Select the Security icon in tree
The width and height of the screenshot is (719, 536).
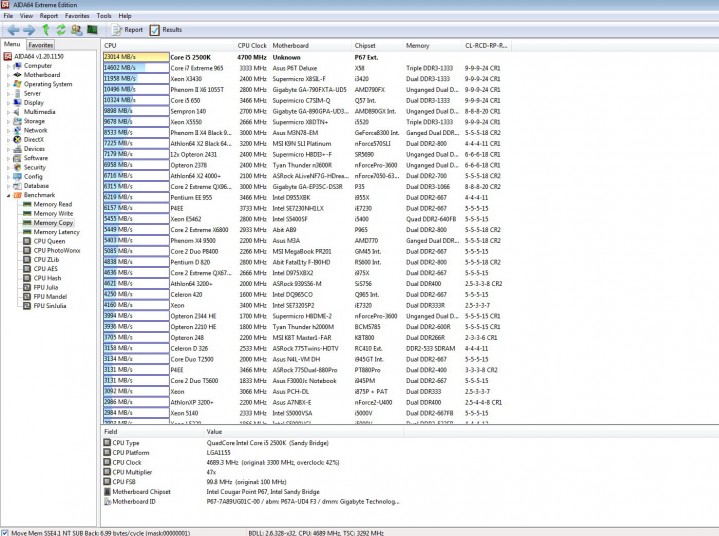[x=17, y=167]
